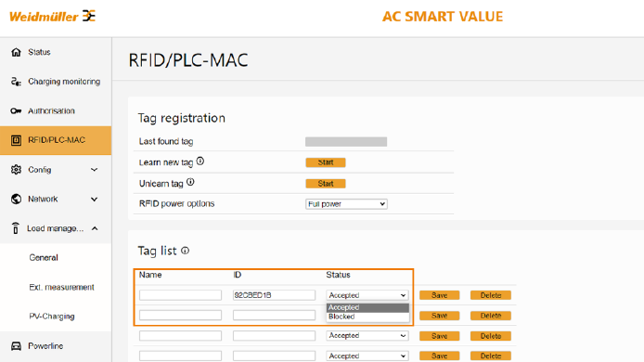Collapse the Load management chevron
644x362 pixels.
click(x=95, y=228)
